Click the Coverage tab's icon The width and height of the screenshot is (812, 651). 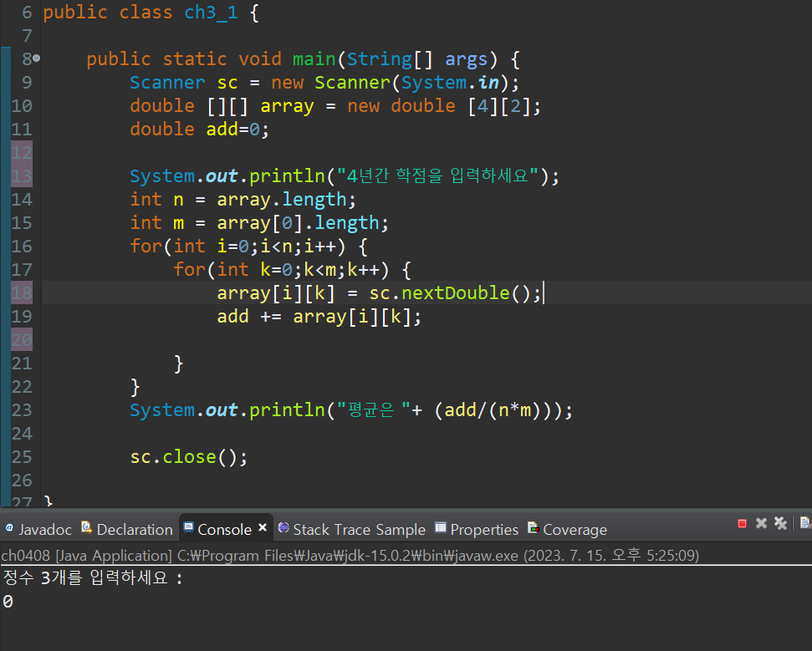click(x=534, y=527)
